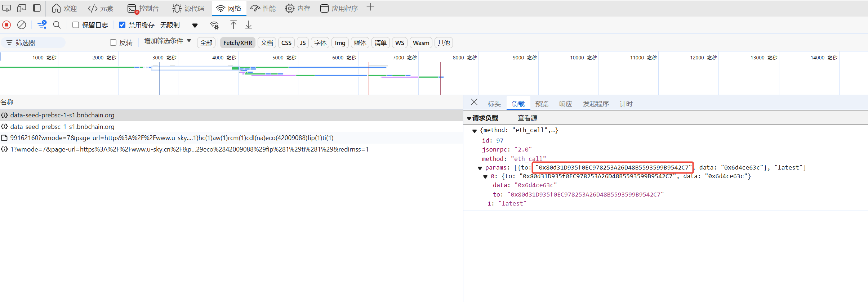Toggle device emulation icon

point(22,8)
